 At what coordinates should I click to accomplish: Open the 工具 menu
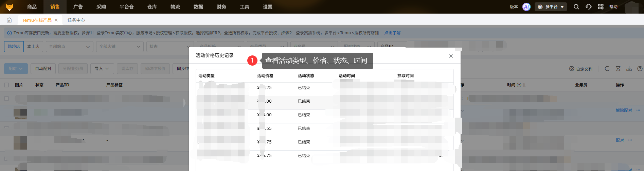pyautogui.click(x=245, y=7)
